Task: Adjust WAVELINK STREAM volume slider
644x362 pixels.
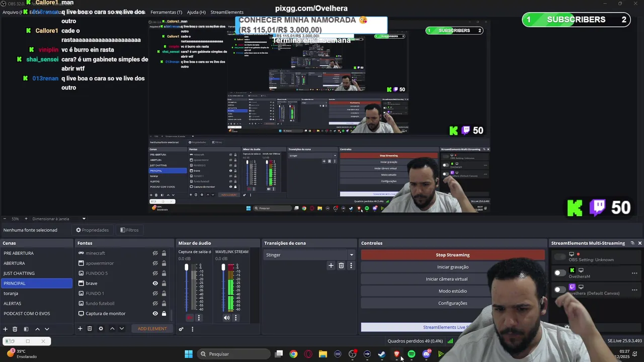Action: click(x=223, y=288)
